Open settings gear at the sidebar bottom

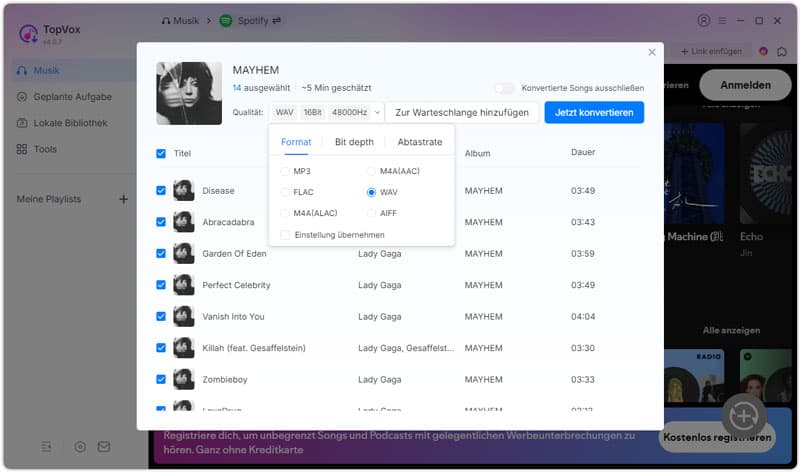[x=80, y=447]
